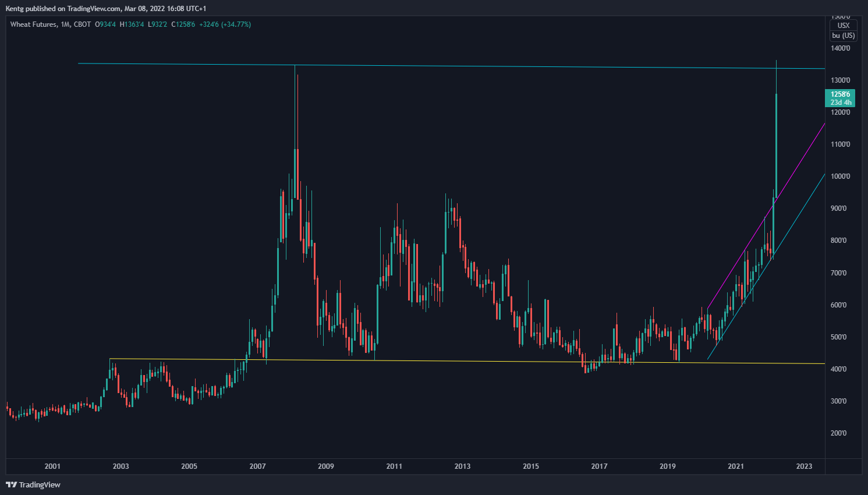Select the yellow horizontal support line
Screen dimensions: 868x495
[467, 361]
